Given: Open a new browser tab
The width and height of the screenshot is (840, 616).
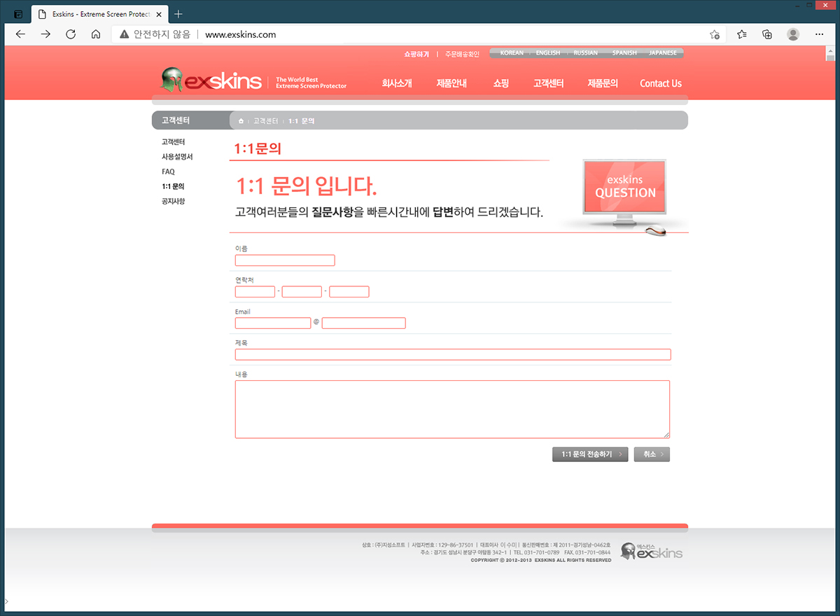Looking at the screenshot, I should coord(178,14).
